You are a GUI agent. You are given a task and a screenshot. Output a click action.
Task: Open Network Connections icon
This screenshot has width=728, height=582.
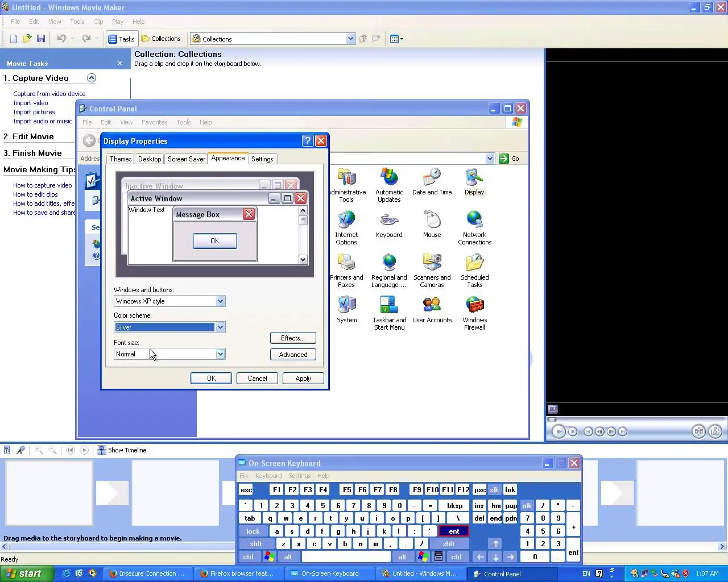[x=475, y=227]
